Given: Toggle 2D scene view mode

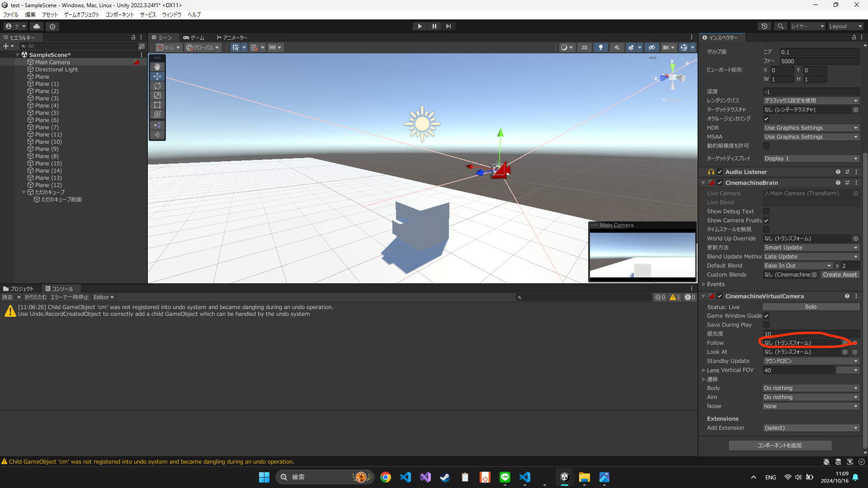Looking at the screenshot, I should (584, 47).
